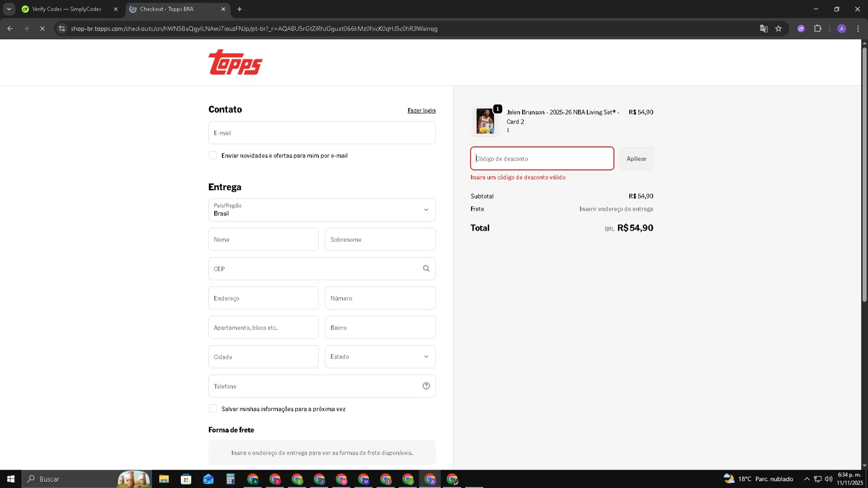Image resolution: width=868 pixels, height=488 pixels.
Task: Click the Aplicar discount button
Action: tap(636, 158)
